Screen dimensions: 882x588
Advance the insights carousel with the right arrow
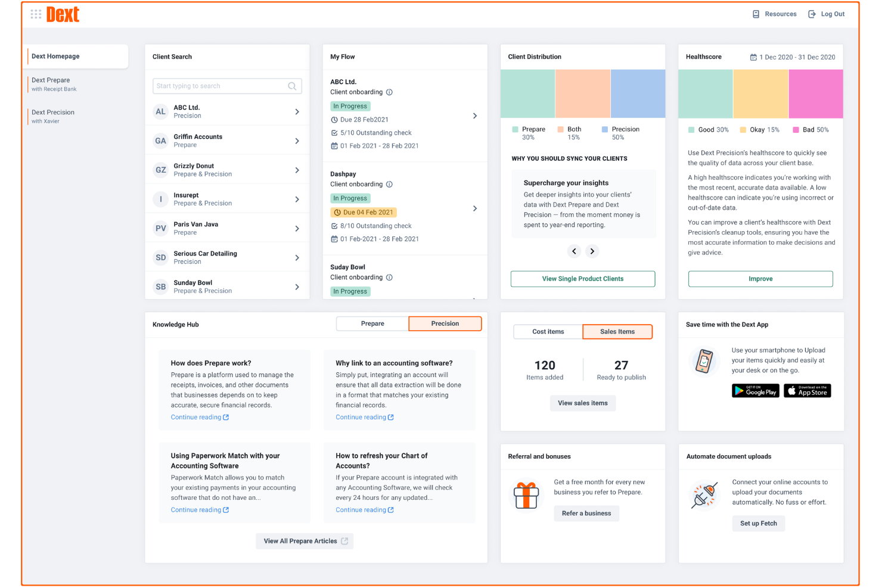tap(592, 251)
